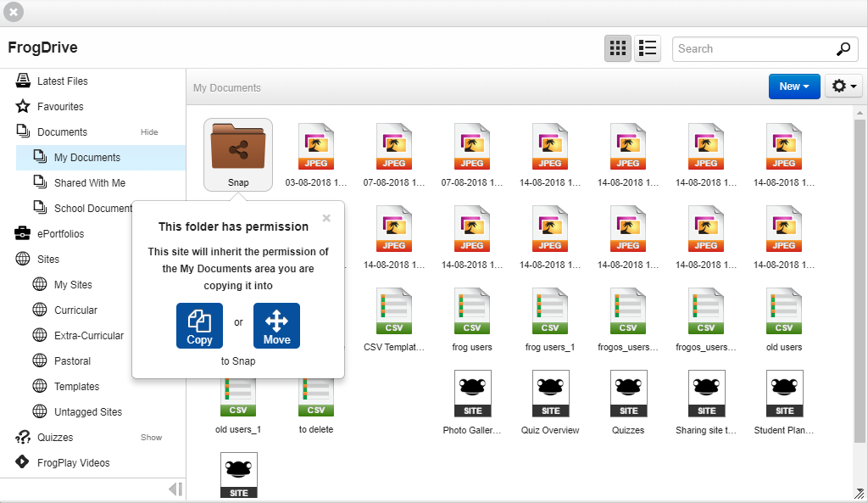Open the settings gear dropdown
This screenshot has width=868, height=503.
(844, 87)
